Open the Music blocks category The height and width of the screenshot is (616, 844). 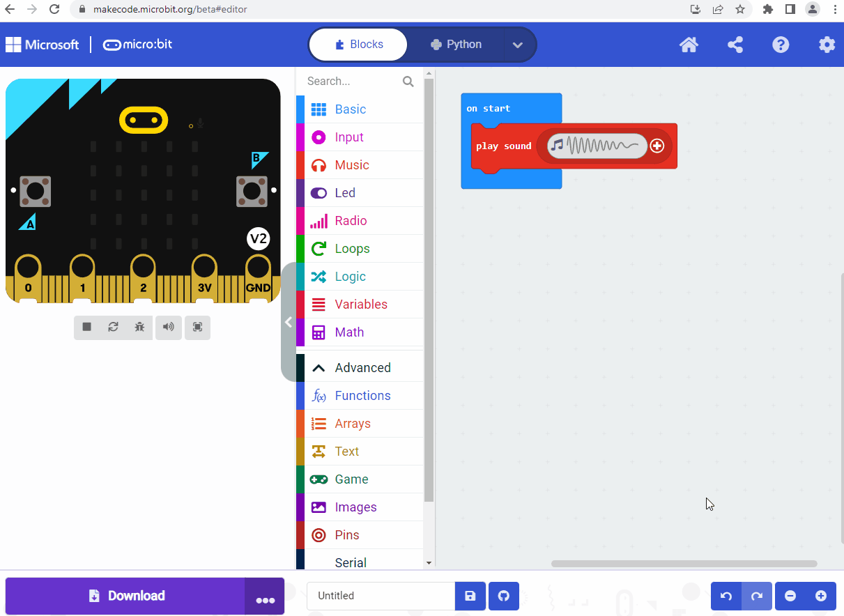(352, 164)
